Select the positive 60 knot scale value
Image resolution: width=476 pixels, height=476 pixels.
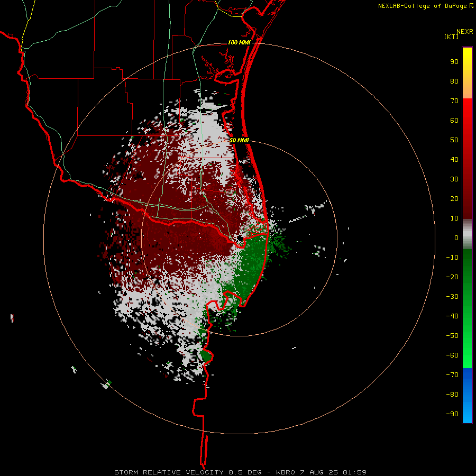pyautogui.click(x=454, y=120)
